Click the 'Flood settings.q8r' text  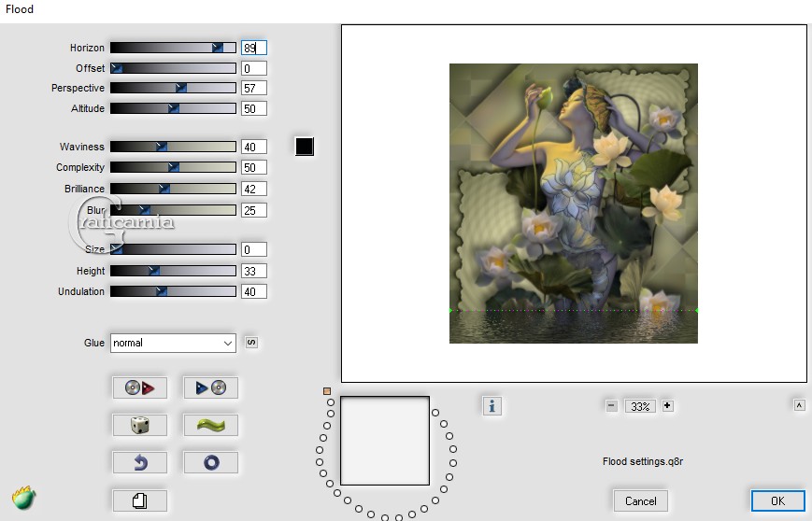(x=643, y=461)
